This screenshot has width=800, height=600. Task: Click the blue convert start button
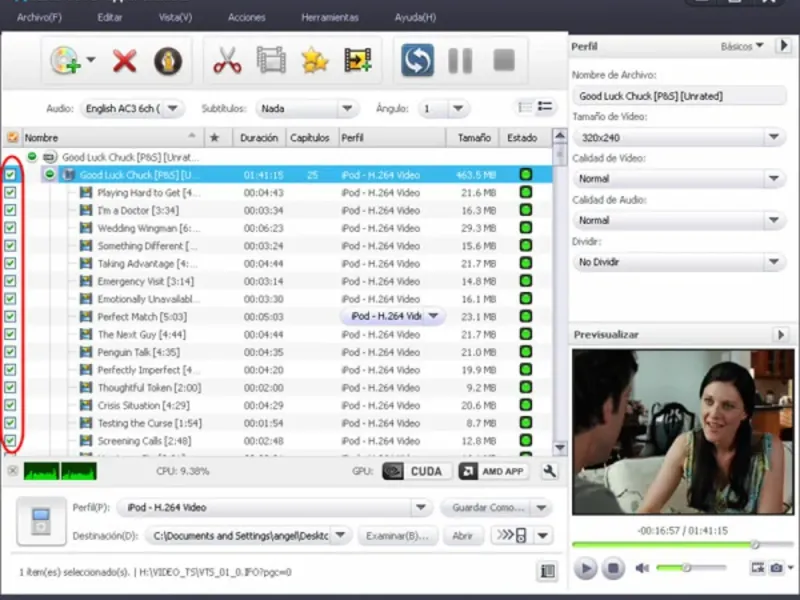coord(417,61)
